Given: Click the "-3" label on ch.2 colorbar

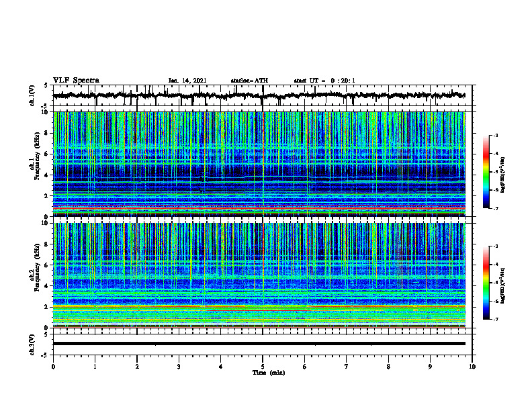Looking at the screenshot, I should point(495,246).
